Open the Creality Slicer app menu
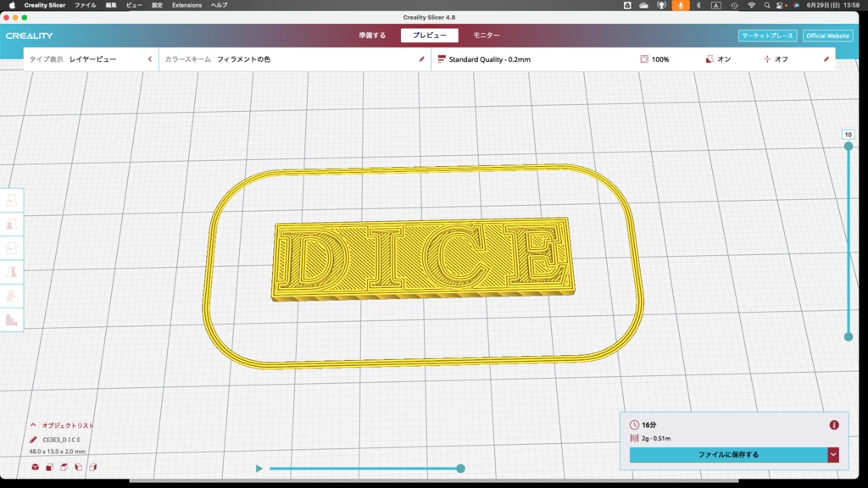Screen dimensions: 868x488 (45, 5)
